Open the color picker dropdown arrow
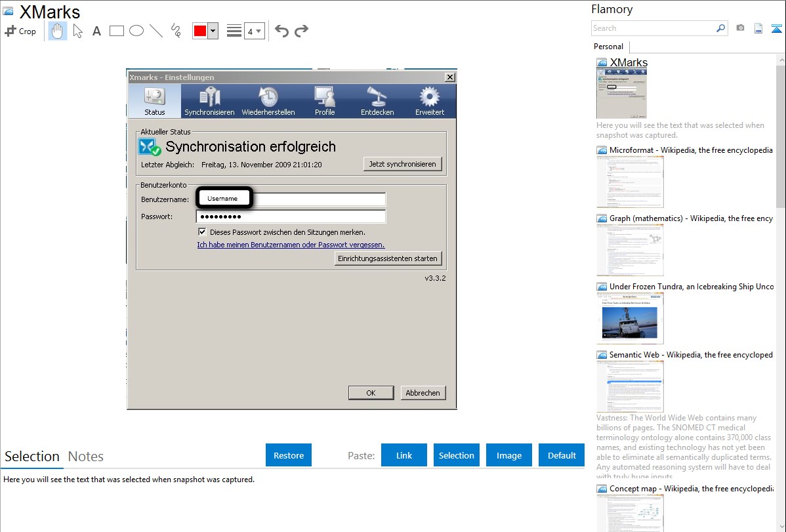Screen dimensions: 786x532 pyautogui.click(x=213, y=31)
